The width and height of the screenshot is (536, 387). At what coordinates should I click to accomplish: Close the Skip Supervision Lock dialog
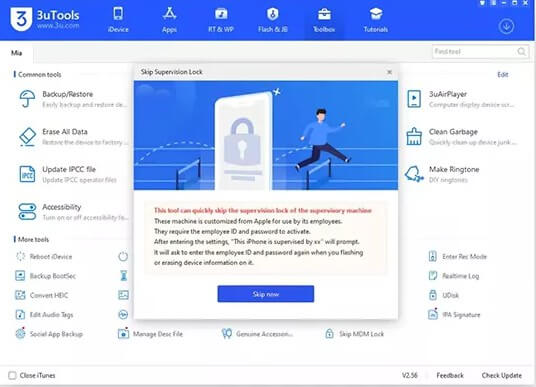tap(389, 72)
